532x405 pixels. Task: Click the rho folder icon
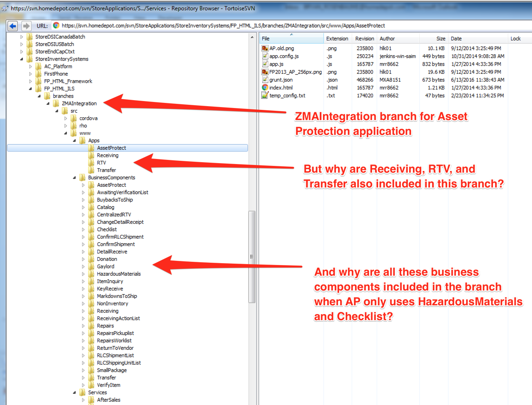74,126
